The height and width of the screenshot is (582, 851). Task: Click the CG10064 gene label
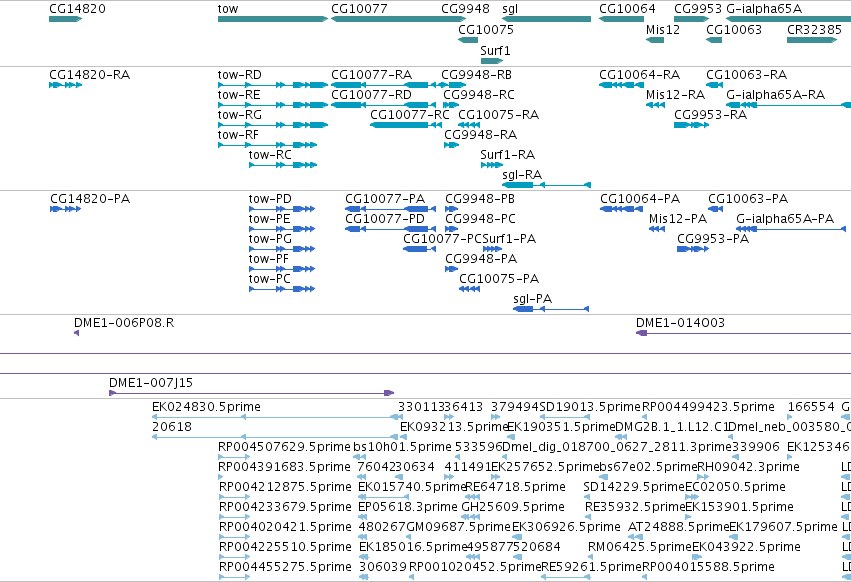pyautogui.click(x=627, y=9)
